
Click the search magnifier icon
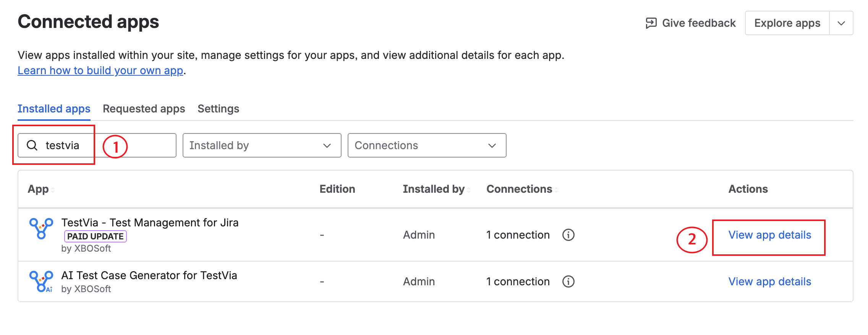point(32,145)
